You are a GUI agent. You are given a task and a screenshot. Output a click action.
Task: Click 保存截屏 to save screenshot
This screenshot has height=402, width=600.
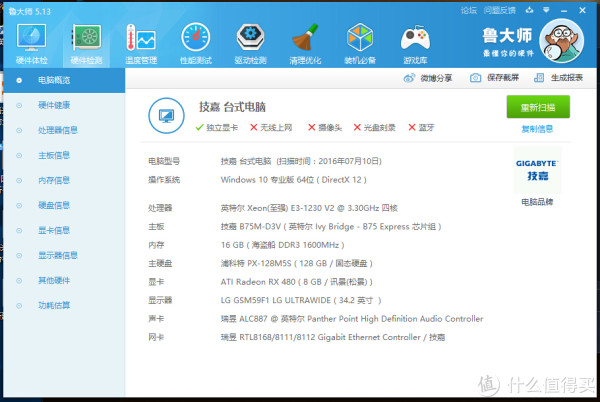coord(494,78)
